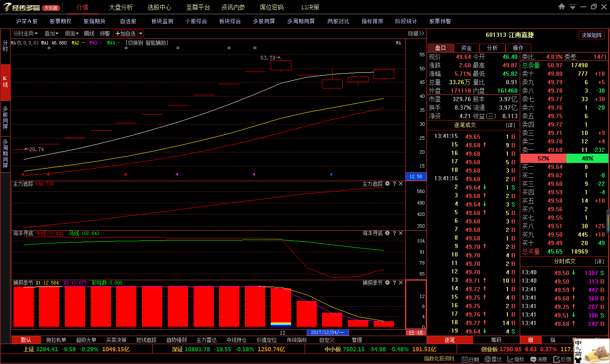The width and height of the screenshot is (610, 364).
Task: Open the 选股中心 menu tab
Action: click(159, 7)
